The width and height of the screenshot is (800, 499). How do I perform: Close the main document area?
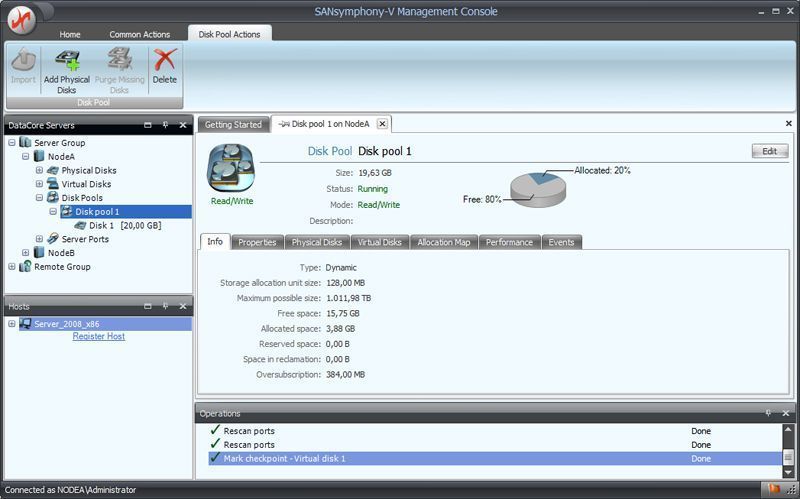coord(789,123)
